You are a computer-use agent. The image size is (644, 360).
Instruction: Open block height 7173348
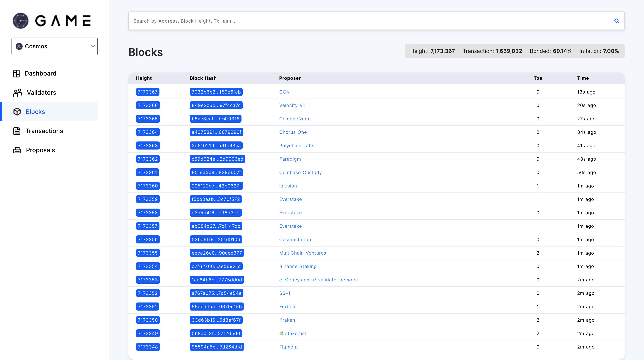tap(148, 347)
